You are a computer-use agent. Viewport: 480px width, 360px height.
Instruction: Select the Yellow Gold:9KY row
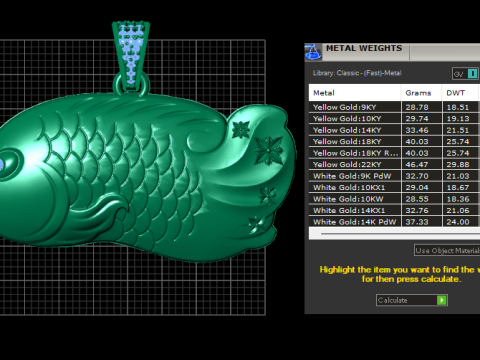click(x=395, y=107)
